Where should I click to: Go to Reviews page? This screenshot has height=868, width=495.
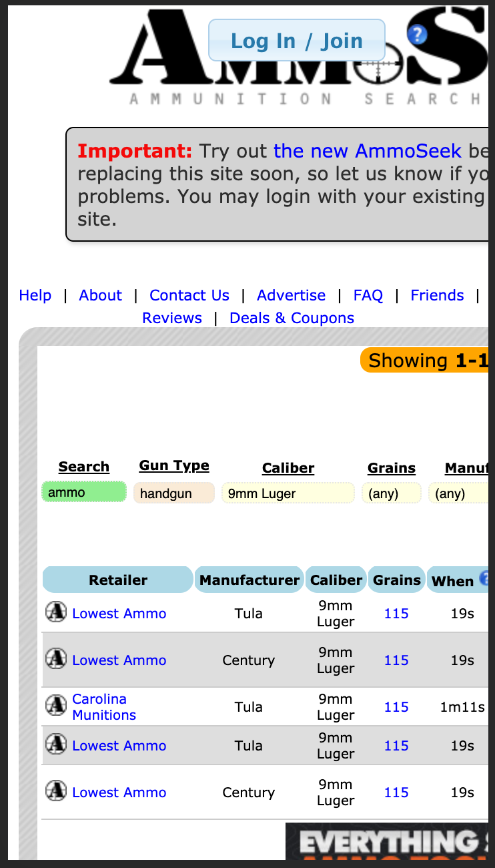172,318
